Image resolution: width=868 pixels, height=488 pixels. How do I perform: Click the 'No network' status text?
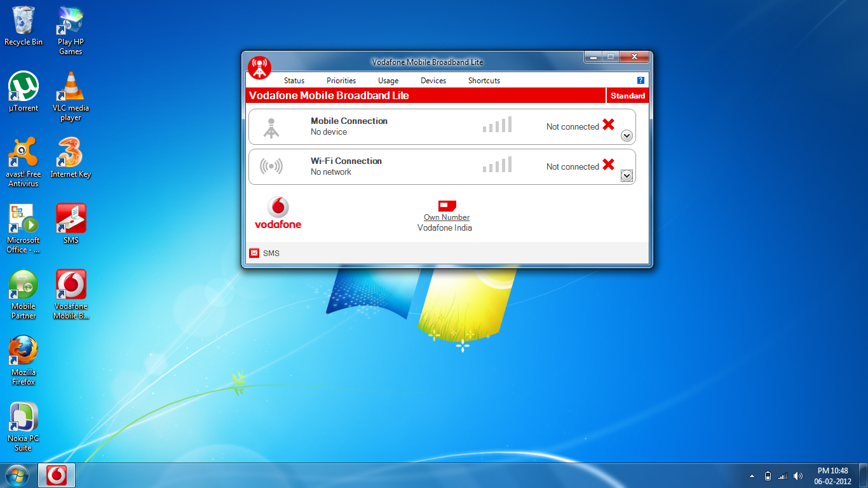pos(331,172)
